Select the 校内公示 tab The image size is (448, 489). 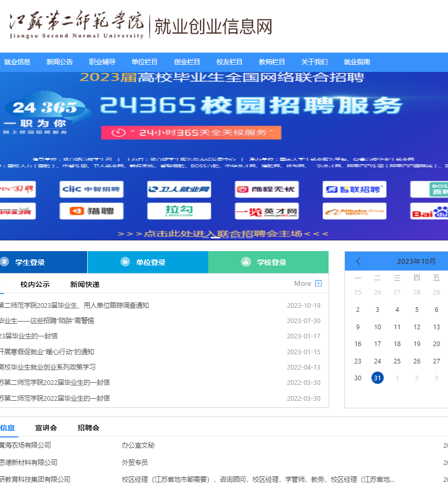tap(35, 284)
